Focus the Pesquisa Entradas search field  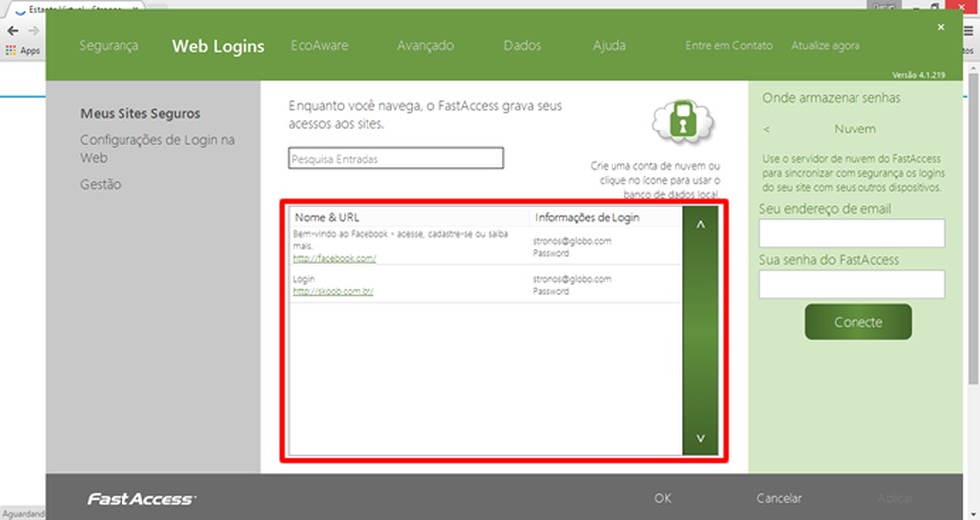[x=395, y=158]
